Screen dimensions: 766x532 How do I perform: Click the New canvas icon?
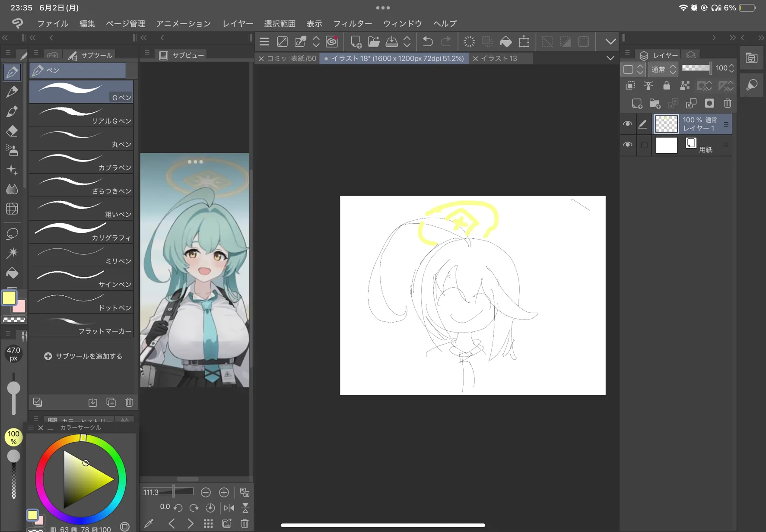pyautogui.click(x=356, y=41)
